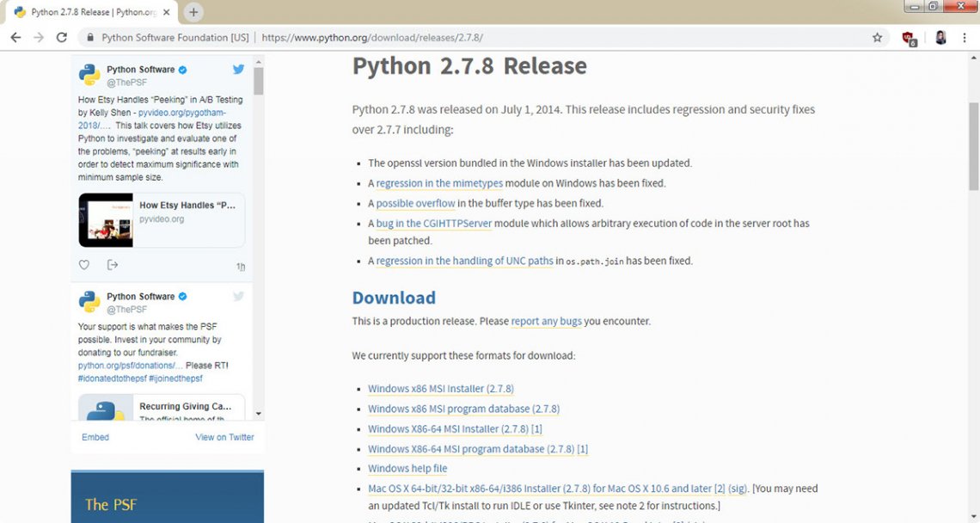Play the How Etsy Handles video thumbnail

click(x=105, y=220)
